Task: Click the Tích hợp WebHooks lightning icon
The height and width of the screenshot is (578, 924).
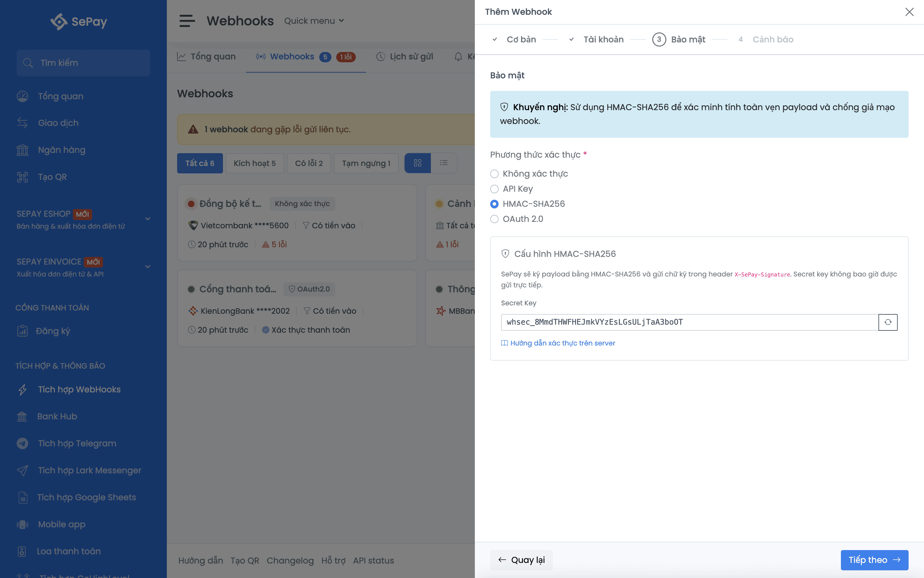Action: [22, 390]
